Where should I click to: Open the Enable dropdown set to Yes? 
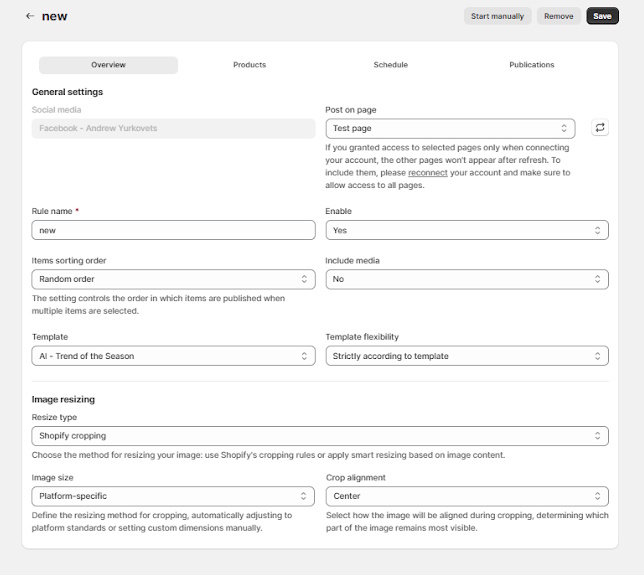coord(467,230)
